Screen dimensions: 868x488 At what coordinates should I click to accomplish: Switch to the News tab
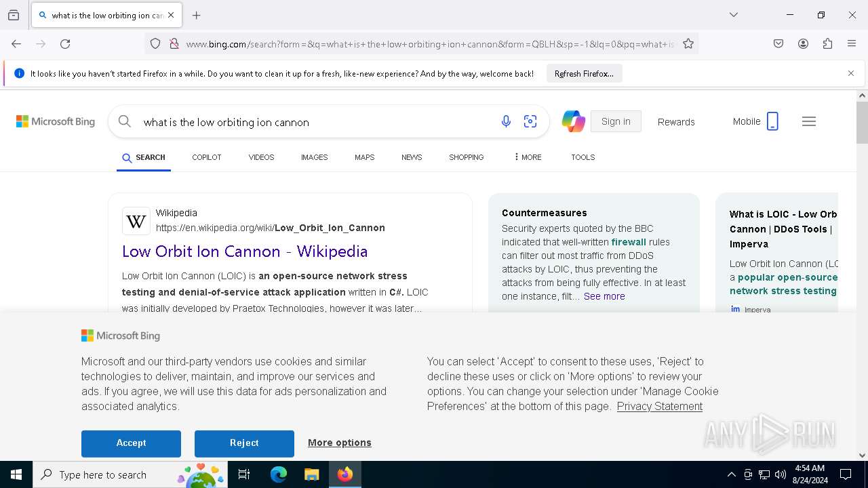[x=412, y=157]
